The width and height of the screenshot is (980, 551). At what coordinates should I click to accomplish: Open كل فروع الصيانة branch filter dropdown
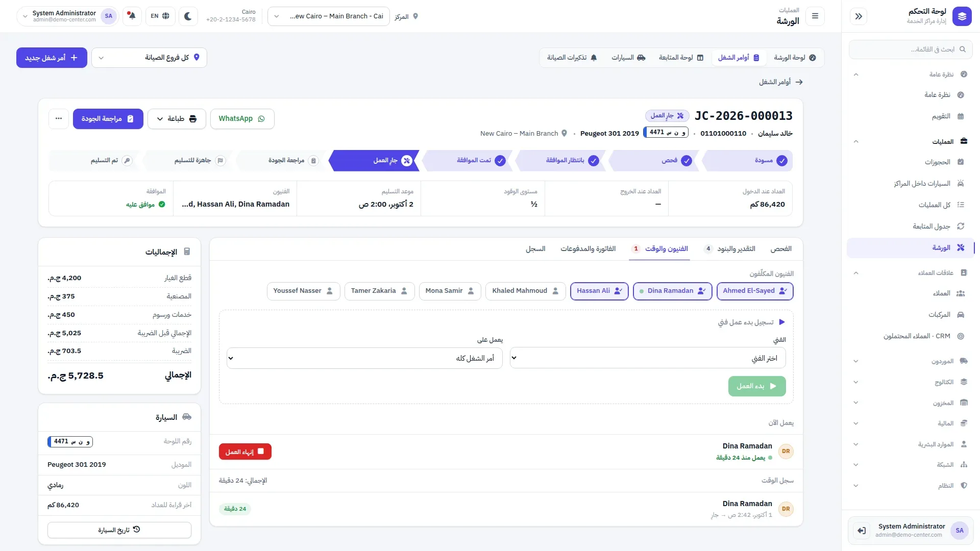(x=149, y=58)
